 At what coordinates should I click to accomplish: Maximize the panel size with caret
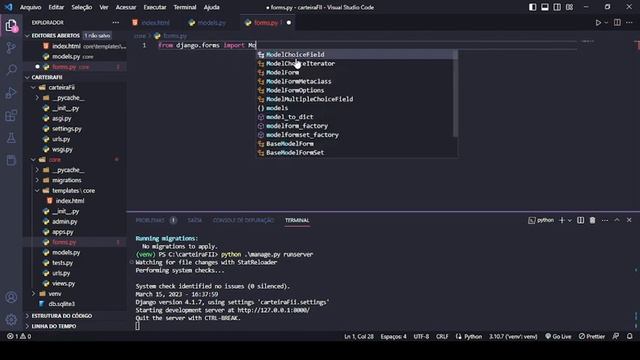tap(617, 220)
